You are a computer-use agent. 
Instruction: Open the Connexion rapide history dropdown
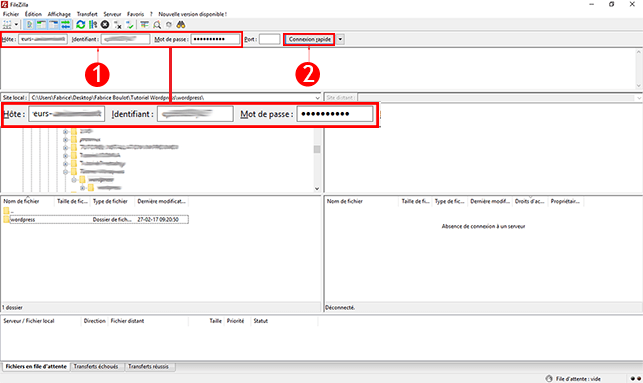(340, 39)
